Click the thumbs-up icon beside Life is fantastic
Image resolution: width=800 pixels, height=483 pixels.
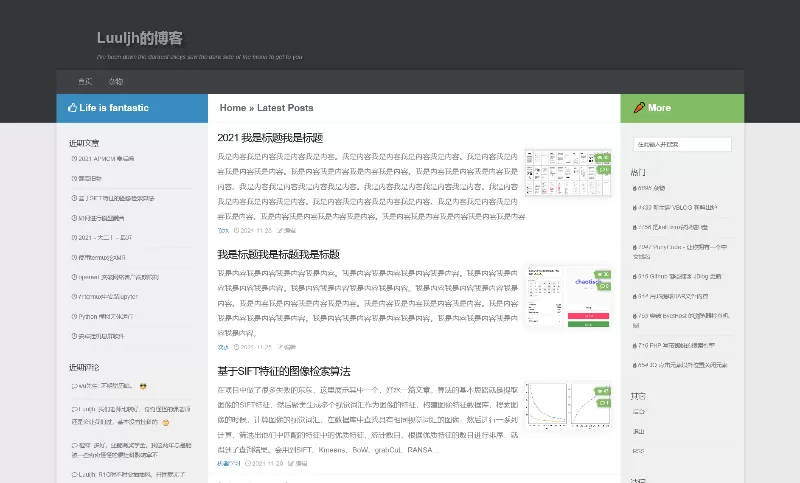(72, 108)
